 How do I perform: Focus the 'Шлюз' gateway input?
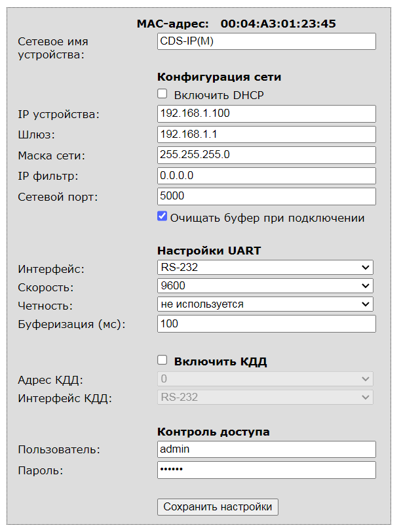click(266, 134)
